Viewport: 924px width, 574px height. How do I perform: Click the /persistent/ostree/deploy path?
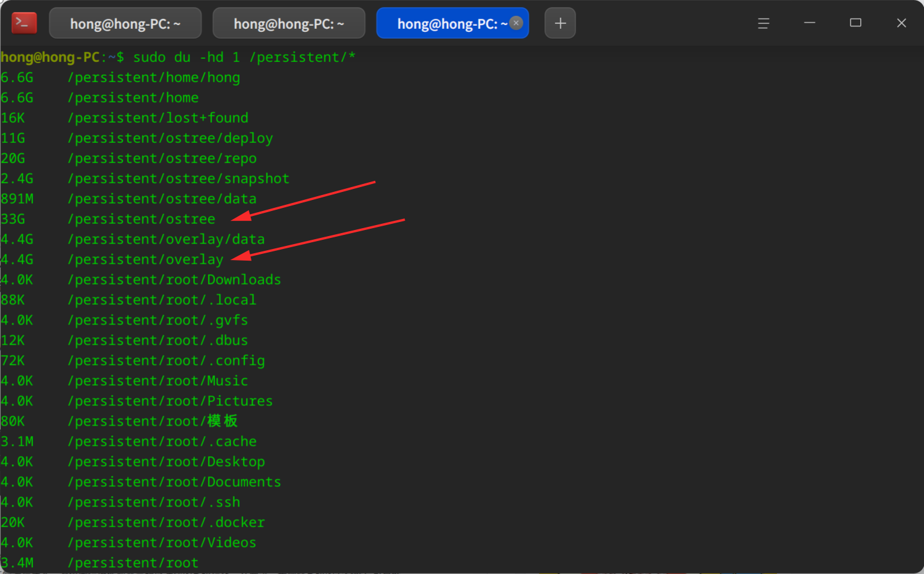tap(170, 138)
